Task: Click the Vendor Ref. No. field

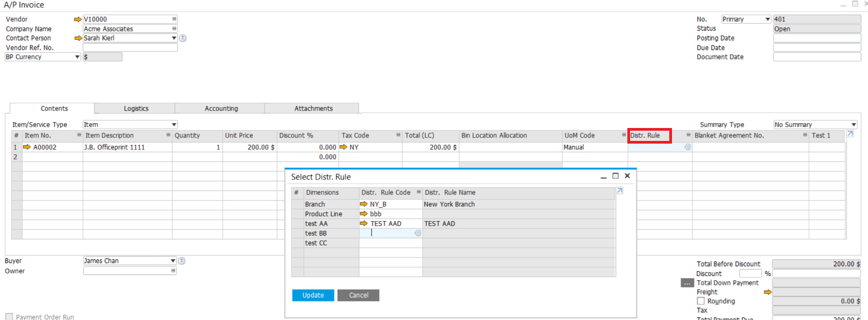Action: pos(130,48)
